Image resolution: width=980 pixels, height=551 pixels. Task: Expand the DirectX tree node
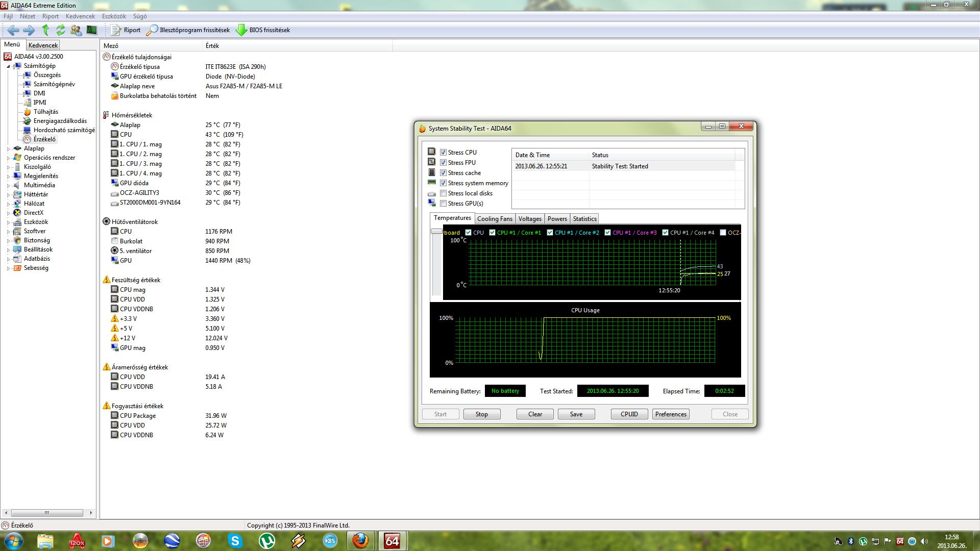pos(8,213)
